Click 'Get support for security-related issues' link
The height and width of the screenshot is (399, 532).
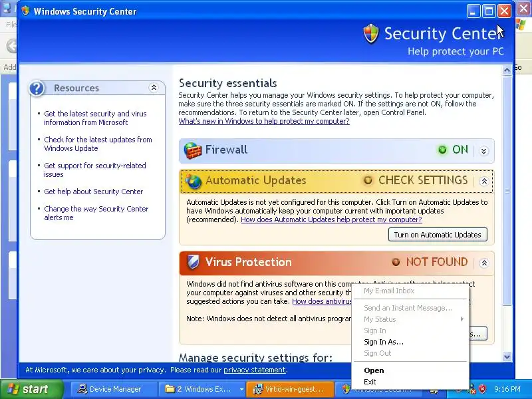tap(95, 170)
